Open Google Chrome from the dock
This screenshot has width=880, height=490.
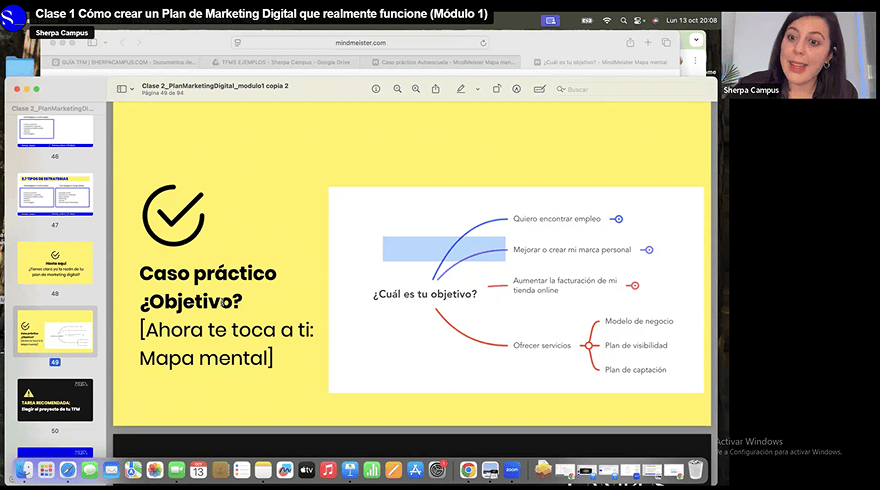coord(468,470)
